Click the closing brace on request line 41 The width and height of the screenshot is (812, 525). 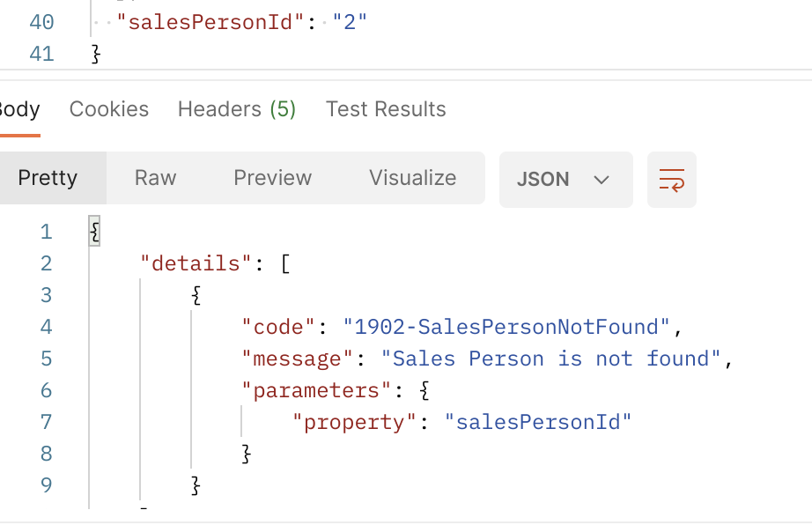click(96, 54)
